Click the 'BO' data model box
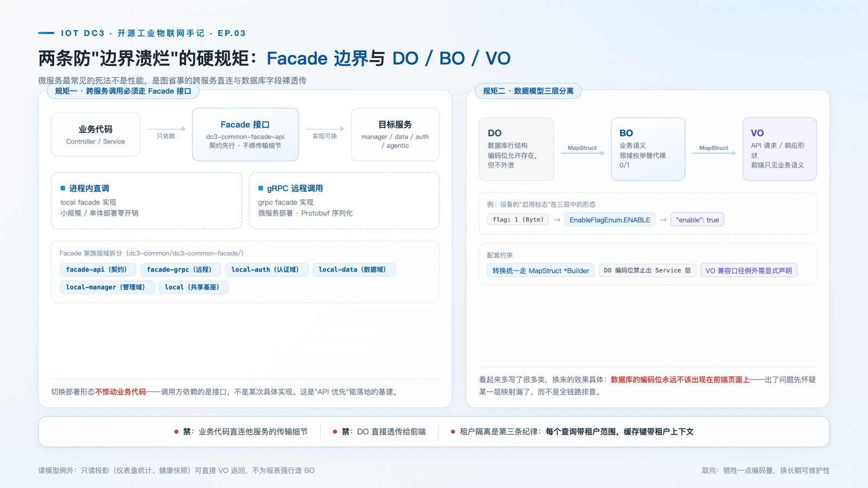The width and height of the screenshot is (868, 488). pos(648,149)
